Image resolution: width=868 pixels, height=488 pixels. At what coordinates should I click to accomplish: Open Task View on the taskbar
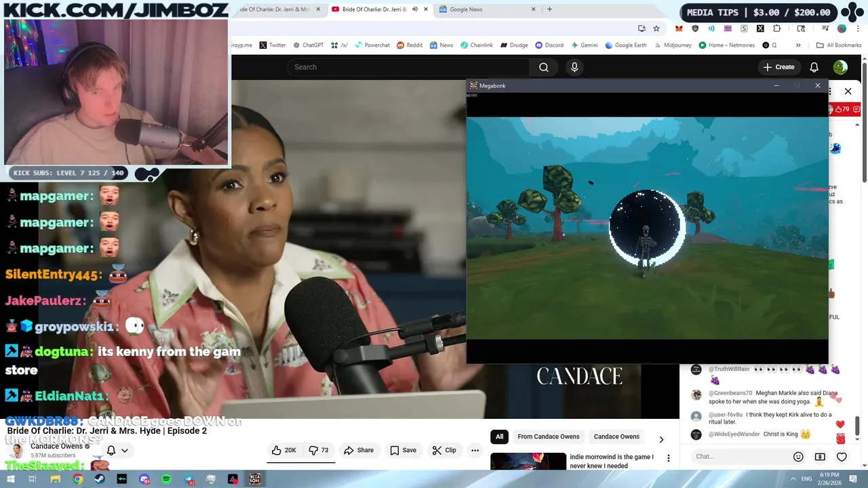(x=33, y=479)
